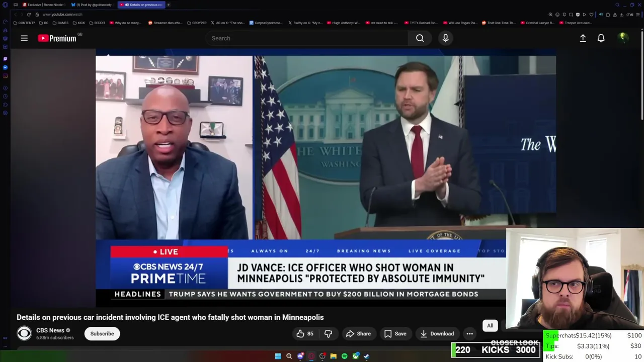The width and height of the screenshot is (644, 362).
Task: Download the video
Action: [437, 334]
